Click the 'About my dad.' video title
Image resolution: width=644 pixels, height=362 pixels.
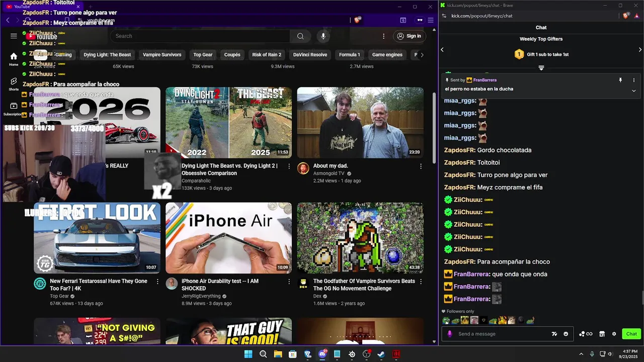coord(331,166)
